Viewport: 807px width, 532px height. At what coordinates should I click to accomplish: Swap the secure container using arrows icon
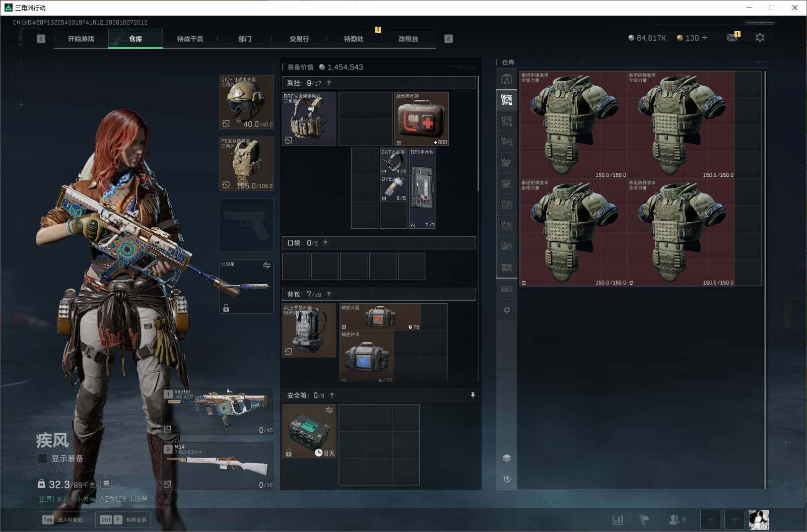329,410
